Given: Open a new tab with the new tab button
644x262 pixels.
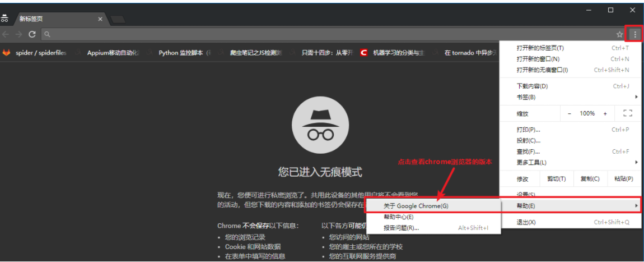Looking at the screenshot, I should (x=118, y=19).
